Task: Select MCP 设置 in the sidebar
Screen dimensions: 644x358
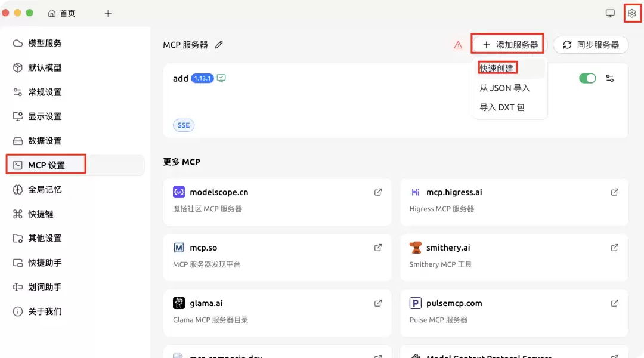Action: pyautogui.click(x=75, y=165)
